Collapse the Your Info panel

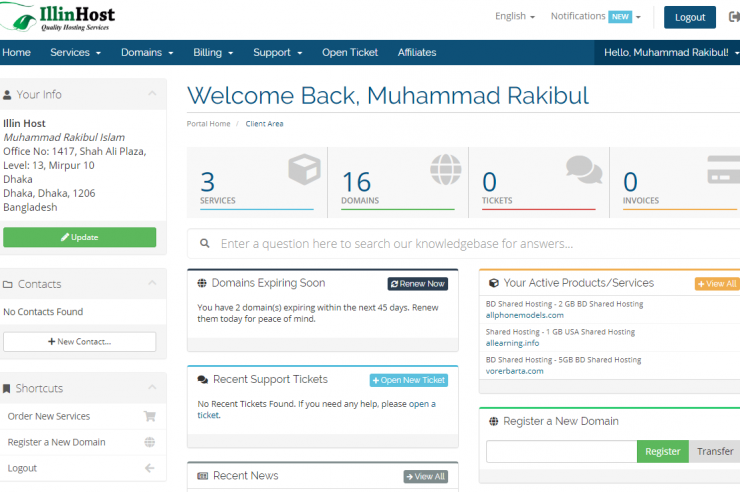(x=152, y=94)
